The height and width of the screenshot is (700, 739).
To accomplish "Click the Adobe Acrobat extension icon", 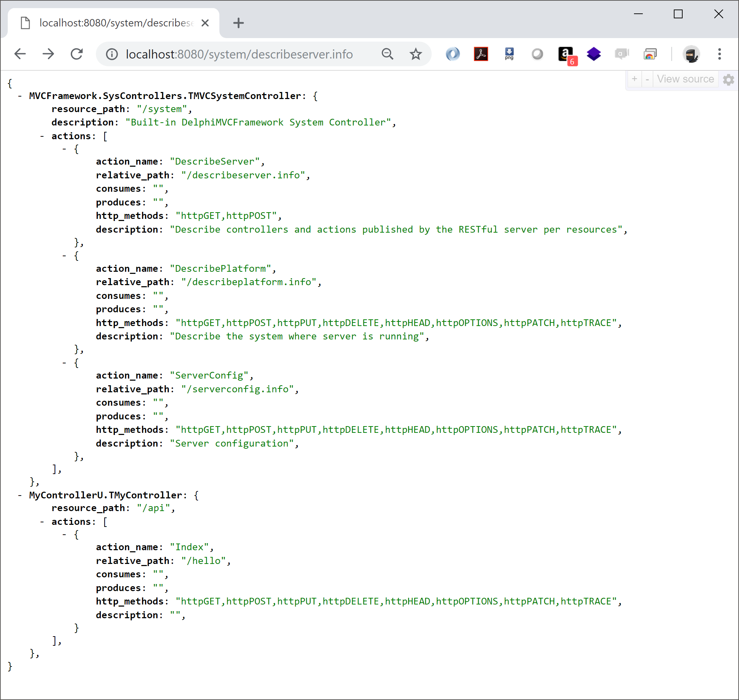I will coord(481,54).
